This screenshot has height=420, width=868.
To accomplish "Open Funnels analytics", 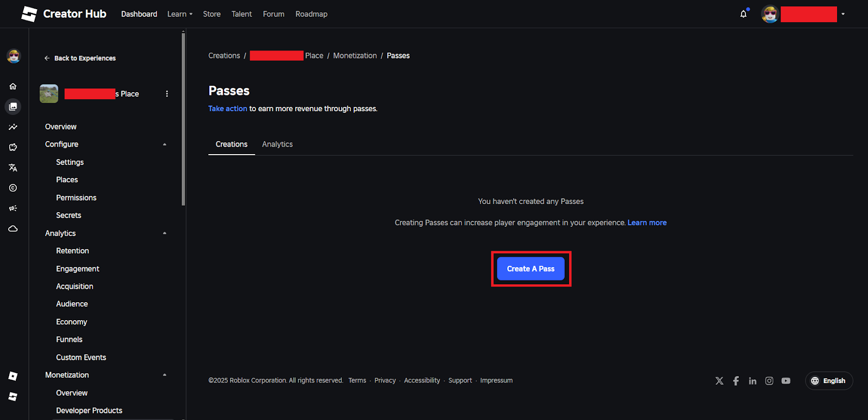I will point(69,340).
